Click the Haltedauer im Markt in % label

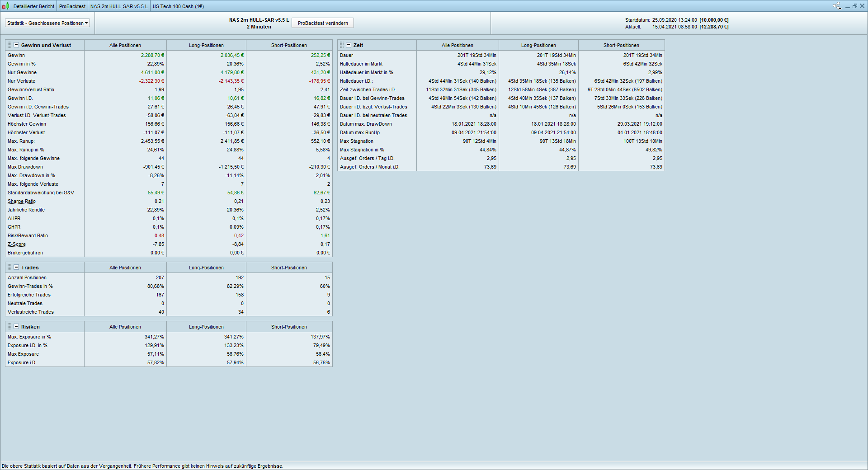click(x=367, y=73)
